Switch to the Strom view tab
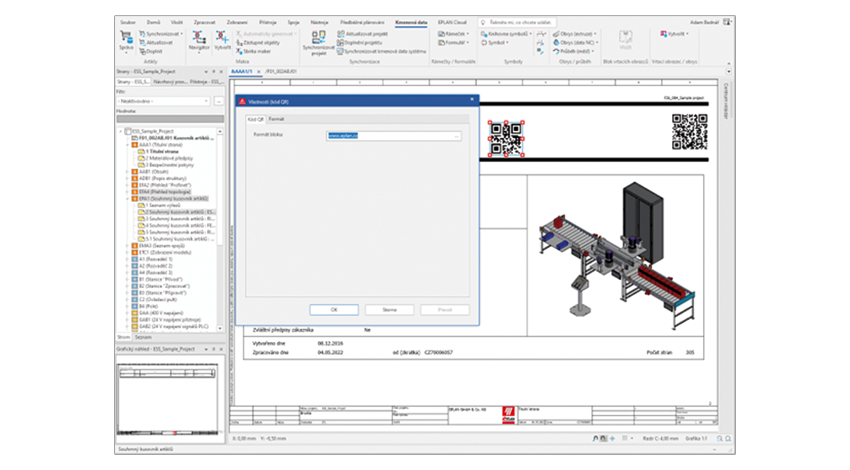 (x=124, y=337)
